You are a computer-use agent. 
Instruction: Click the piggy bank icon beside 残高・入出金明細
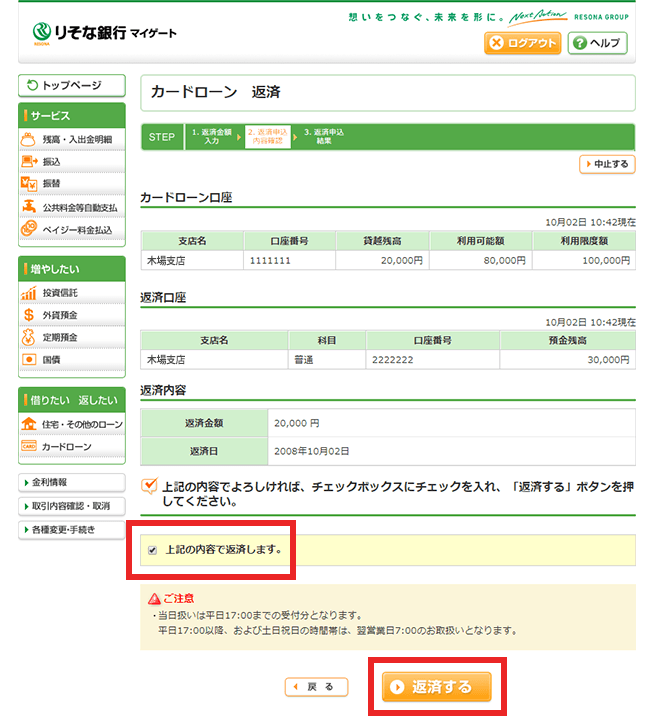pos(28,139)
